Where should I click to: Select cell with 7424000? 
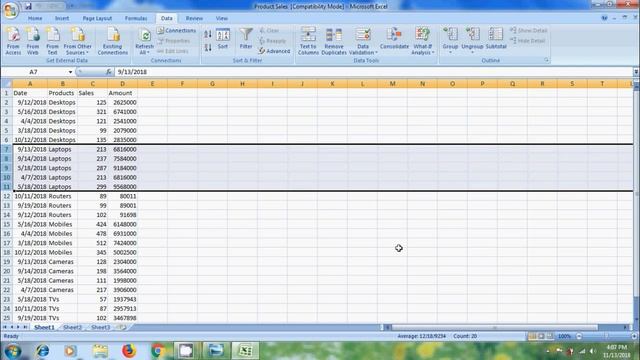(122, 243)
